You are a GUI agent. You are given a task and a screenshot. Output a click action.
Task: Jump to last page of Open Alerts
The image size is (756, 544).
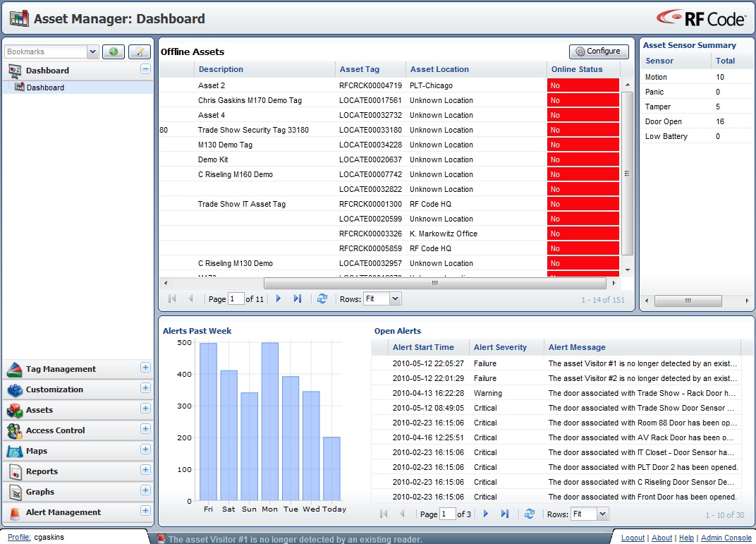click(505, 514)
